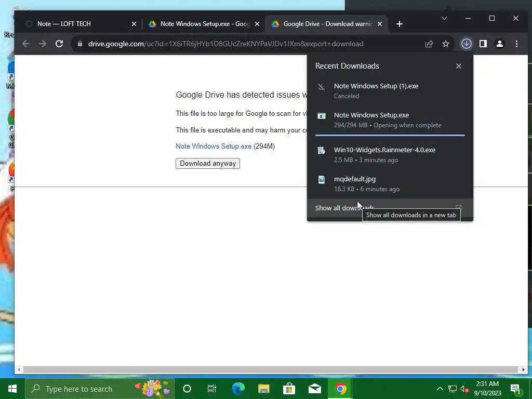This screenshot has height=399, width=532.
Task: Close the Note Windows Setup.exe tab
Action: click(x=257, y=24)
